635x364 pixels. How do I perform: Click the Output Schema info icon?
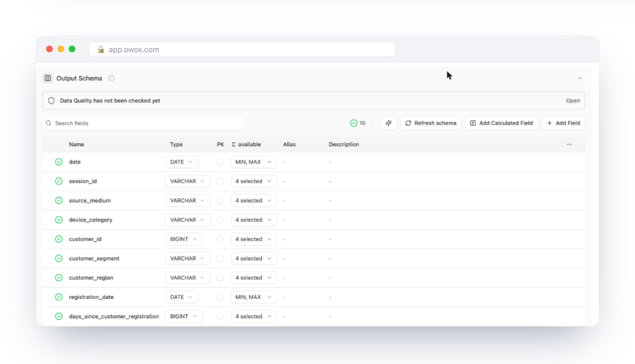(x=111, y=78)
